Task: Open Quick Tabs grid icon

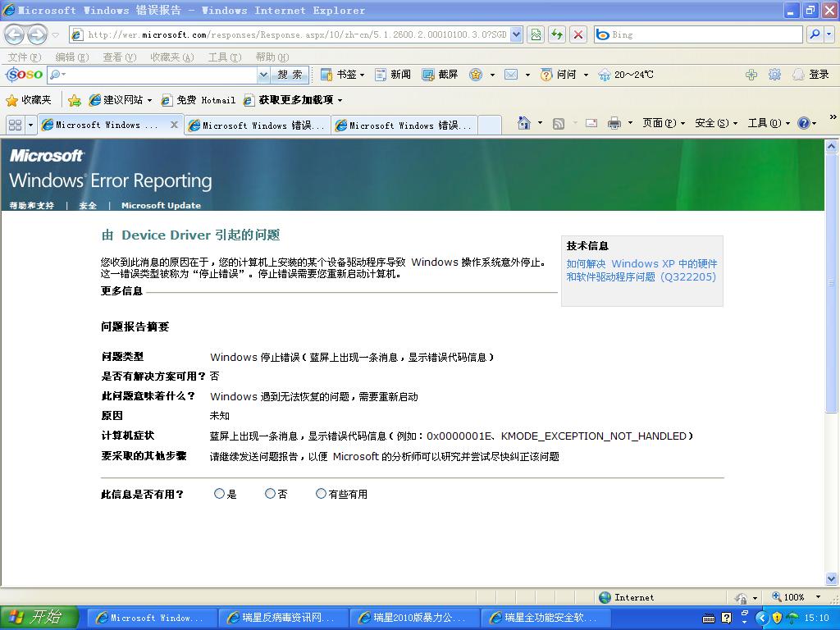Action: click(15, 125)
